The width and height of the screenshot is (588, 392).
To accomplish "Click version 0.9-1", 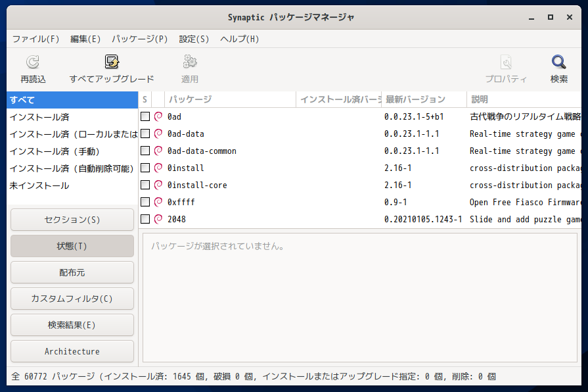I will tap(396, 203).
